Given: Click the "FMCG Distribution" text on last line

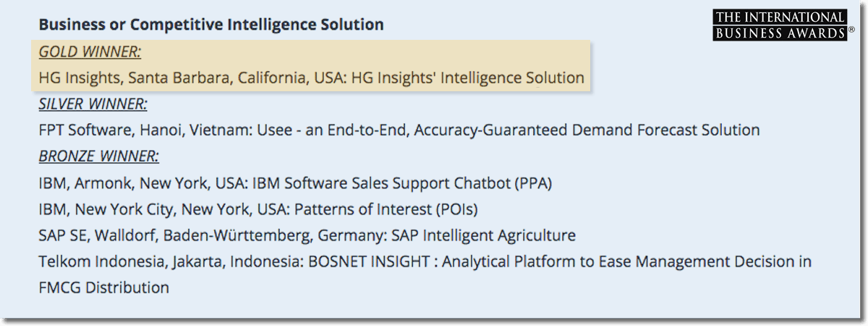Looking at the screenshot, I should [x=103, y=288].
